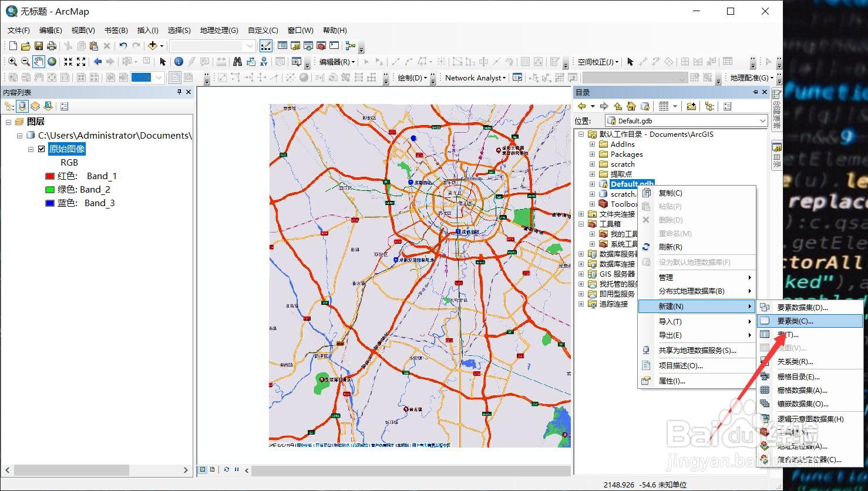Collapse the 图层 data frame node
868x491 pixels.
coord(9,122)
